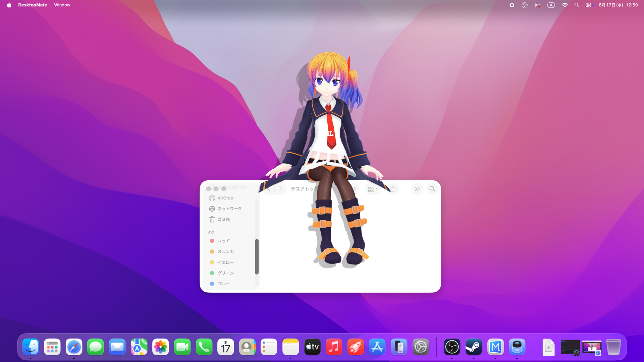Click the デスクトップ window title
Image resolution: width=644 pixels, height=362 pixels.
305,189
